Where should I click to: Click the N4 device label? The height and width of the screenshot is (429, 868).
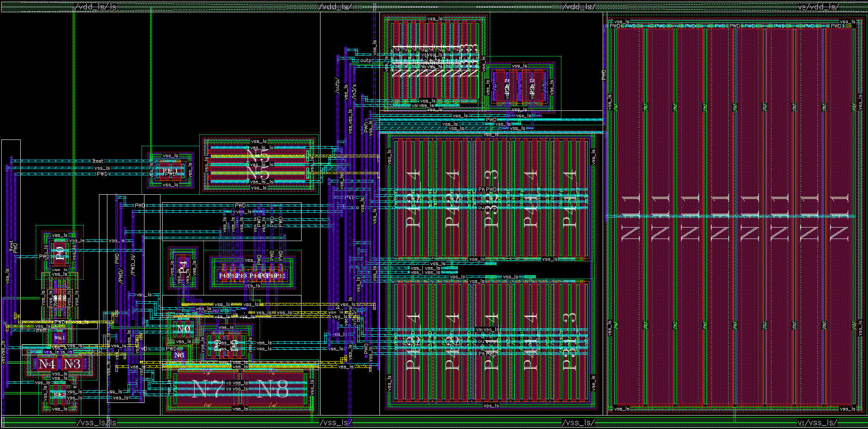(46, 364)
